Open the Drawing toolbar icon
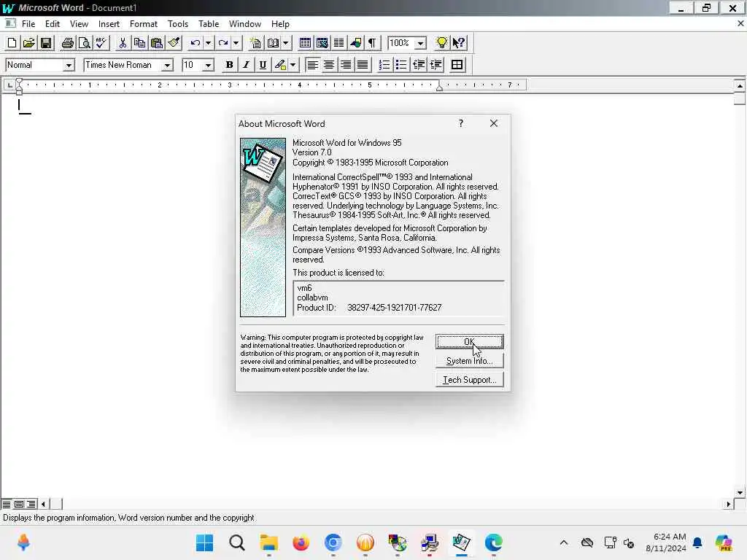747x560 pixels. [355, 43]
